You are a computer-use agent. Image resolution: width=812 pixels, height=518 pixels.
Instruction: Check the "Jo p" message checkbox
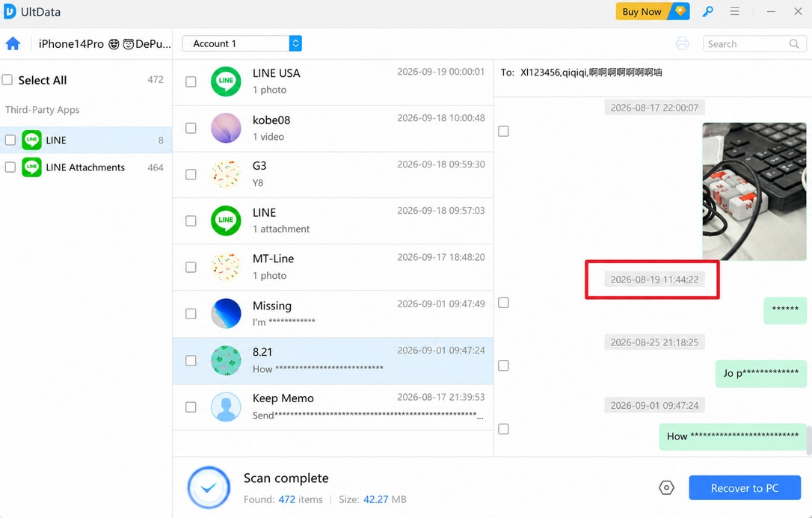(x=503, y=366)
